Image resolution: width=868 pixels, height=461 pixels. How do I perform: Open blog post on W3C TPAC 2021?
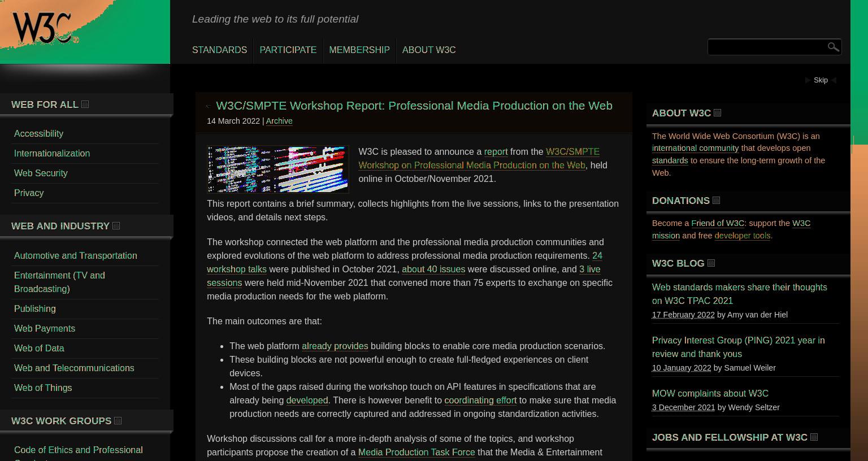739,294
